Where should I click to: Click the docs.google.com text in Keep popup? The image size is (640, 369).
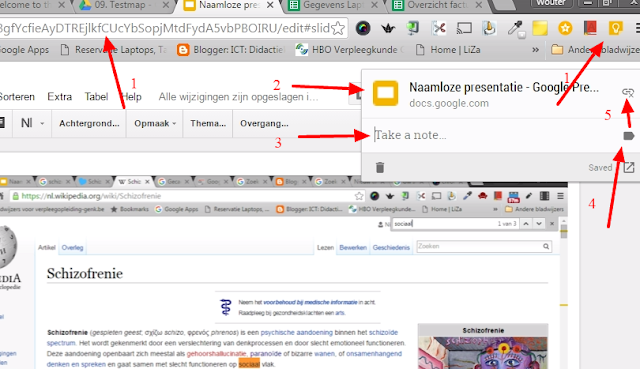pyautogui.click(x=449, y=103)
